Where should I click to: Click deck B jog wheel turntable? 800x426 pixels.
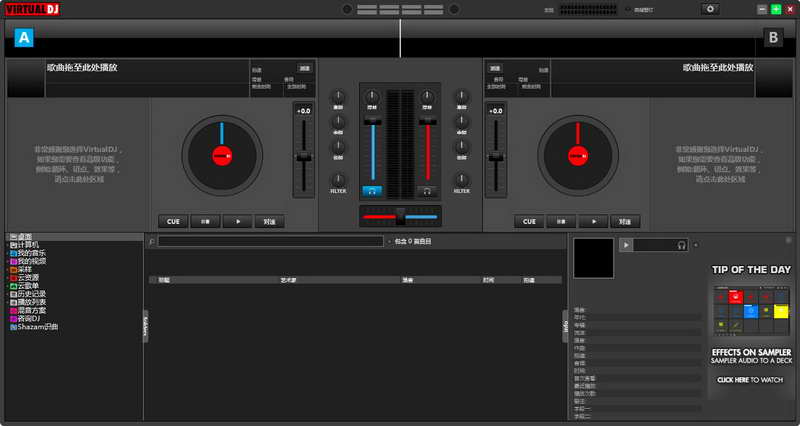578,155
